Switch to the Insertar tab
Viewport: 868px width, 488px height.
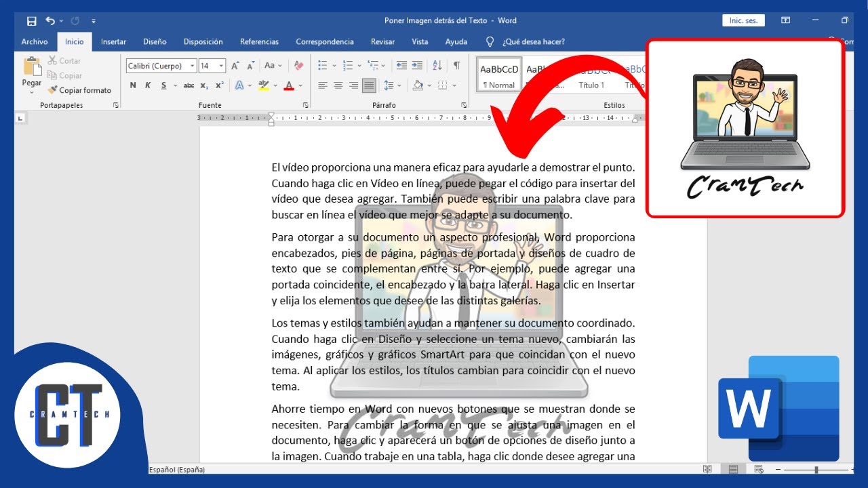(x=113, y=42)
